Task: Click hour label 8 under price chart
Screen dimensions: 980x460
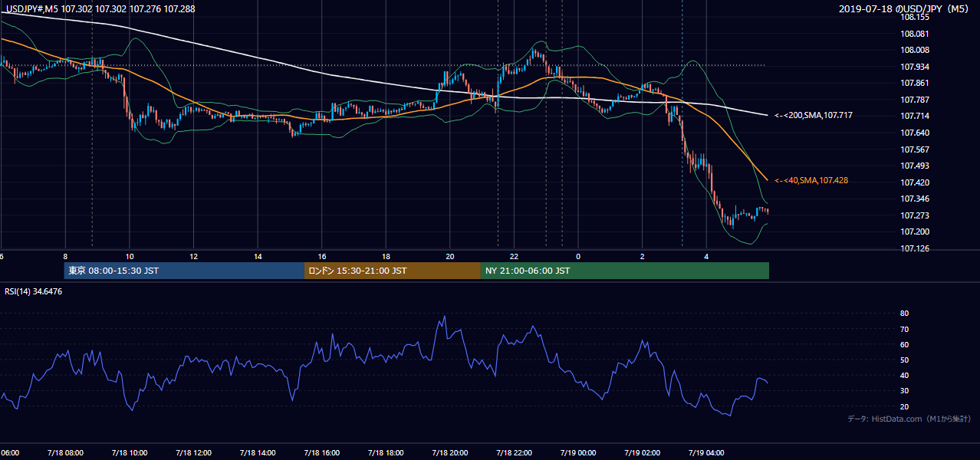Action: 65,256
